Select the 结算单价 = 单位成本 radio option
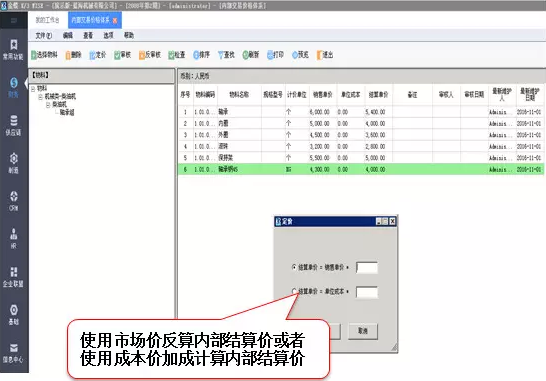546x381 pixels. pyautogui.click(x=294, y=291)
